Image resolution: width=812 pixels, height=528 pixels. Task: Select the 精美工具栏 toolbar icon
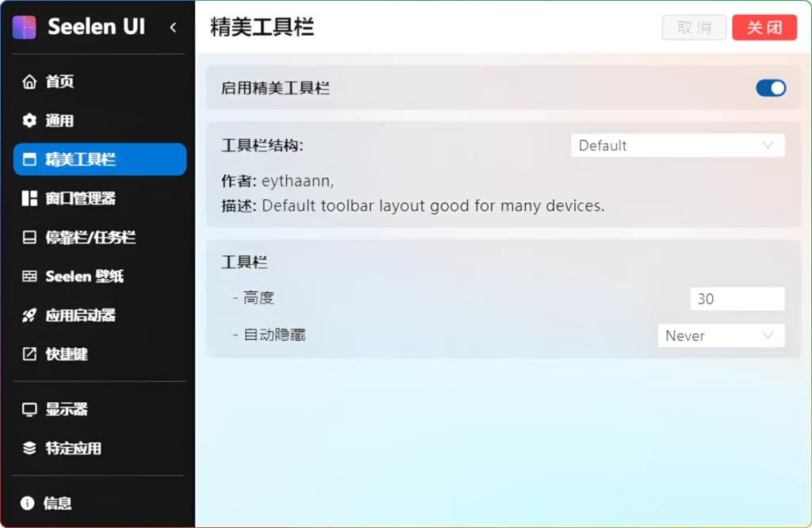point(29,159)
